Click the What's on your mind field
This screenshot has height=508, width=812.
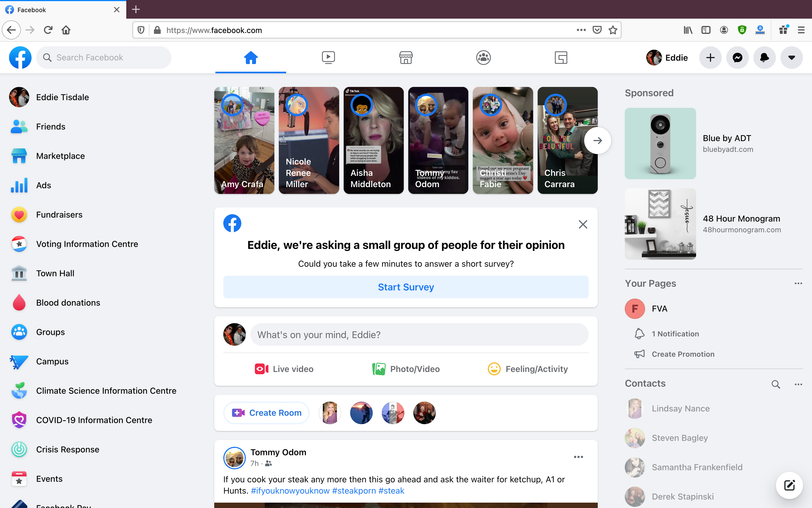(x=420, y=335)
